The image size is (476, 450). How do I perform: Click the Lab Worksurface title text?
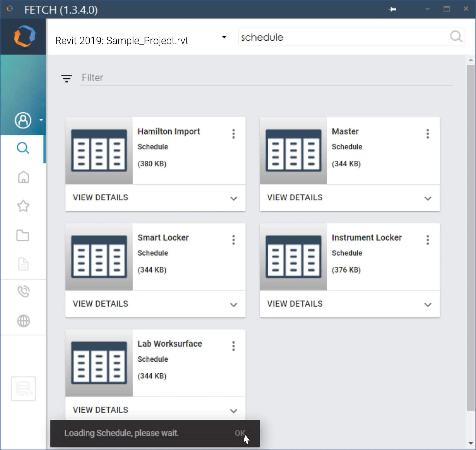tap(170, 344)
